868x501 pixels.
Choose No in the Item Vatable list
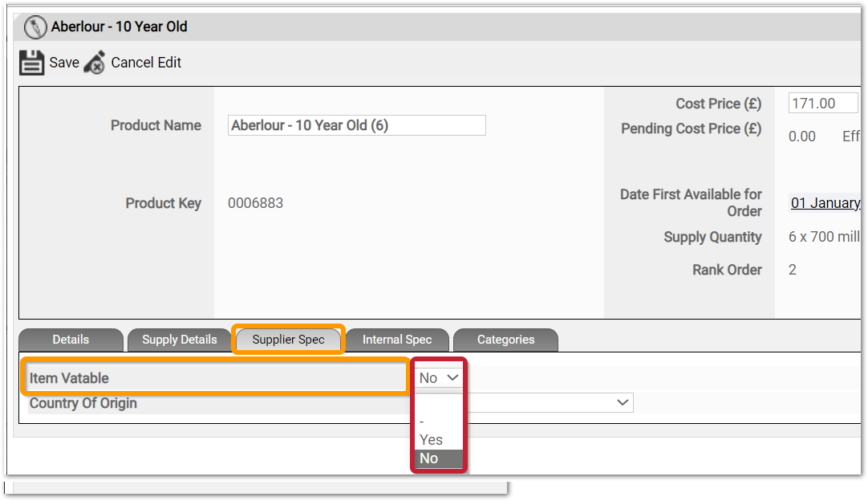click(x=439, y=459)
